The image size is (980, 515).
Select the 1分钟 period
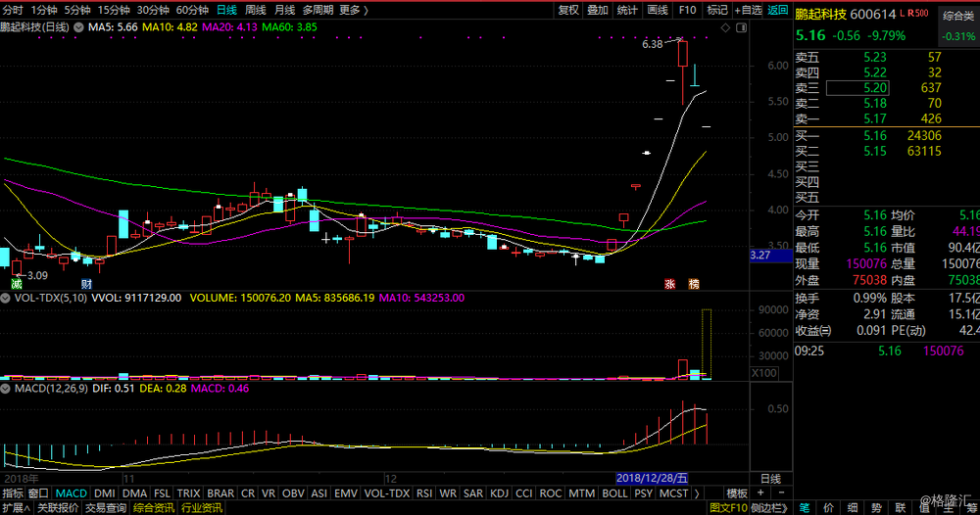point(44,10)
